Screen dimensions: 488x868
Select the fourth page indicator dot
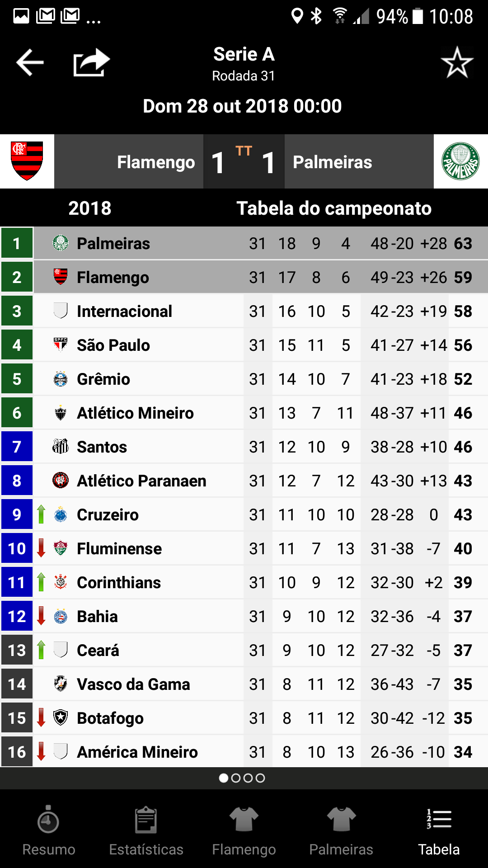pyautogui.click(x=260, y=778)
